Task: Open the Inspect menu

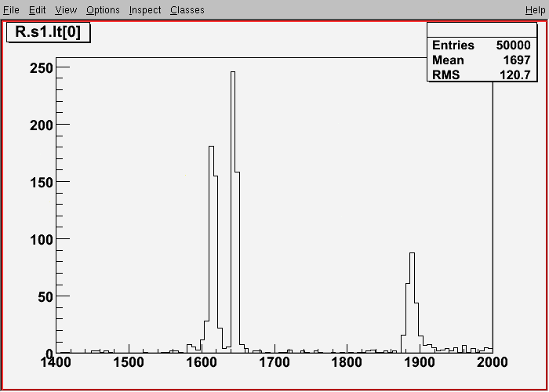Action: pyautogui.click(x=145, y=10)
